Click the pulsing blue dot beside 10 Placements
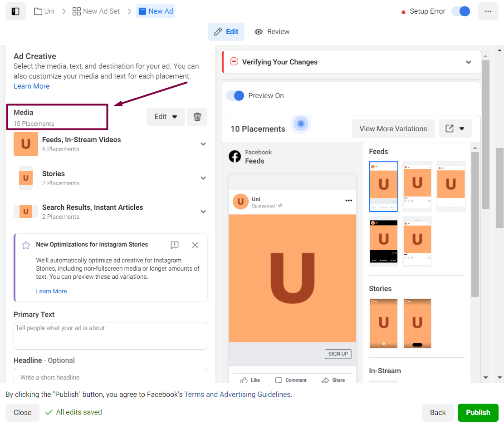Viewport: 504px width, 425px height. point(301,124)
